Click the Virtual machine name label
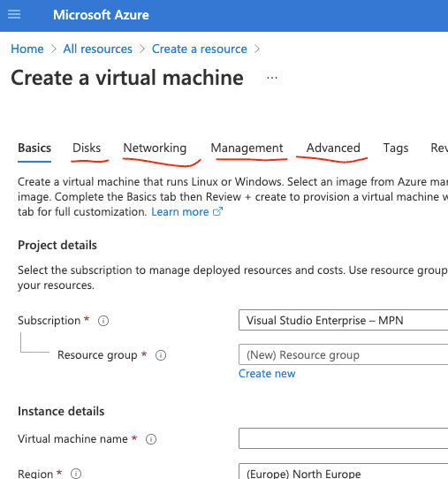This screenshot has width=448, height=479. (72, 439)
